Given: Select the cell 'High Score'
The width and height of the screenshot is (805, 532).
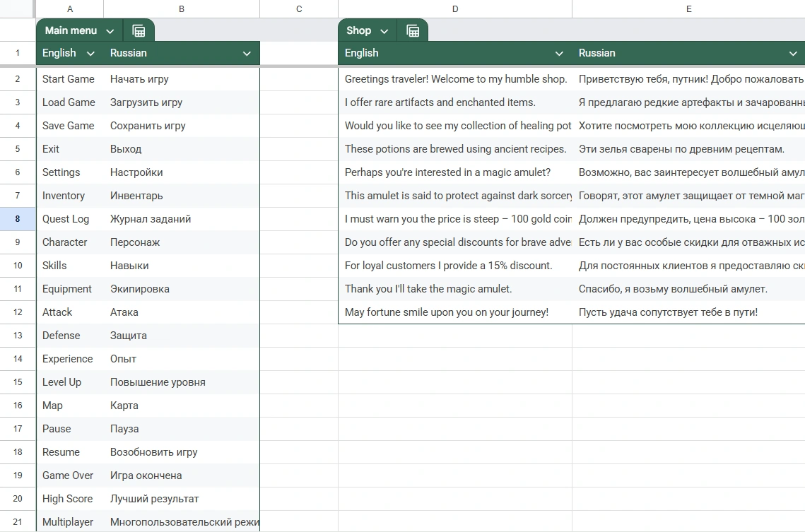Looking at the screenshot, I should 70,500.
